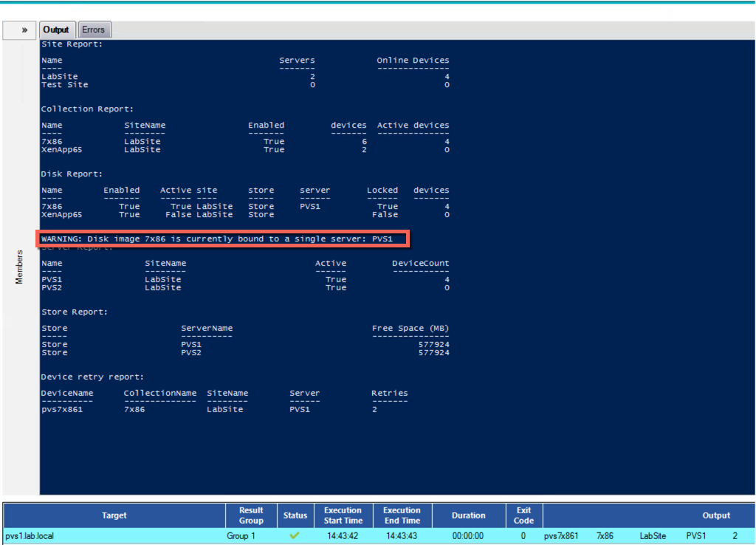Screen dimensions: 756x545
Task: Click the PVS2 row in server table
Action: [245, 287]
